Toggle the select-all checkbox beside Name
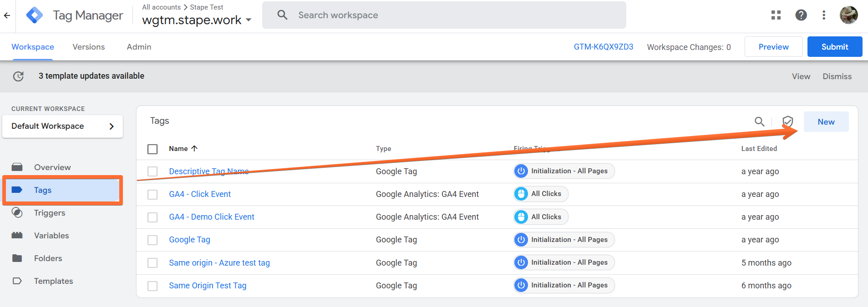The height and width of the screenshot is (307, 868). 152,149
